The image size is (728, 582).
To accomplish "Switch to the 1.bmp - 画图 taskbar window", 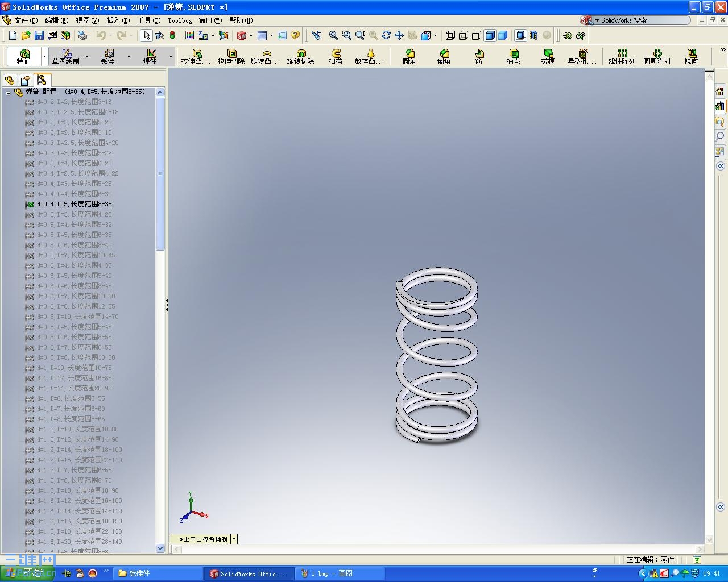I will click(340, 573).
